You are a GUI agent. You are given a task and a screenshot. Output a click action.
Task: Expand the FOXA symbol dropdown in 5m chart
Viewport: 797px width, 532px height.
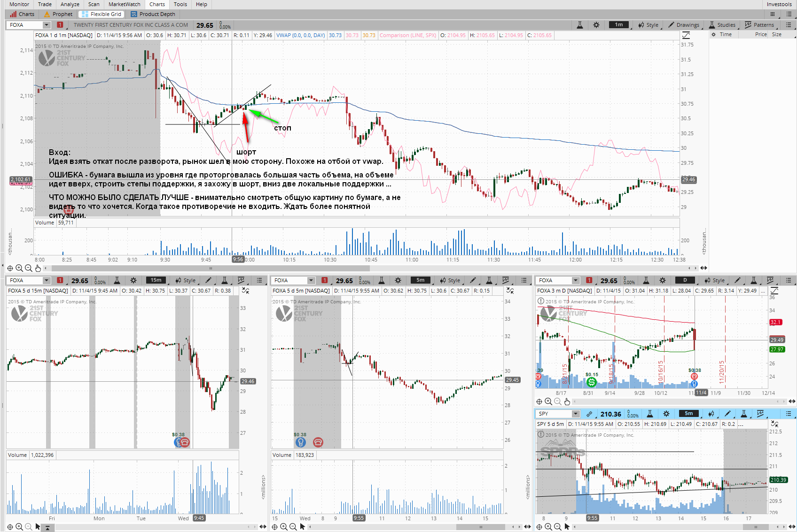pyautogui.click(x=311, y=280)
